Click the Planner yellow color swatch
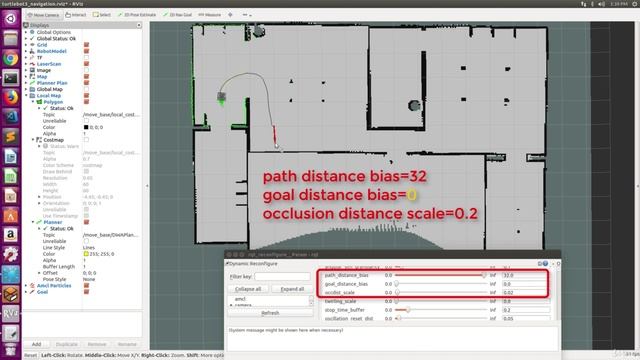 click(86, 254)
